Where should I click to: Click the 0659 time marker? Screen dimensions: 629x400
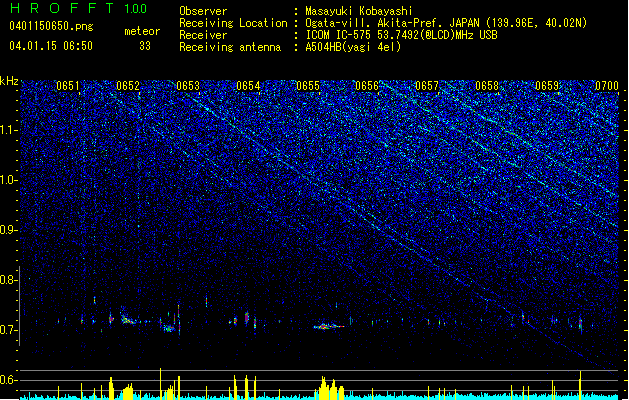pos(547,86)
